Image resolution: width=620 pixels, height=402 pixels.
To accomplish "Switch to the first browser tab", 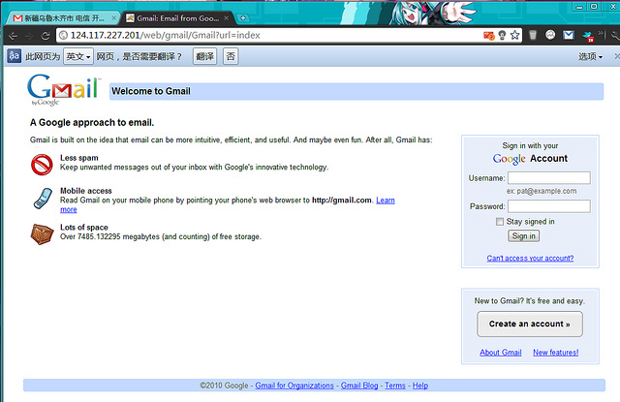I will [62, 18].
